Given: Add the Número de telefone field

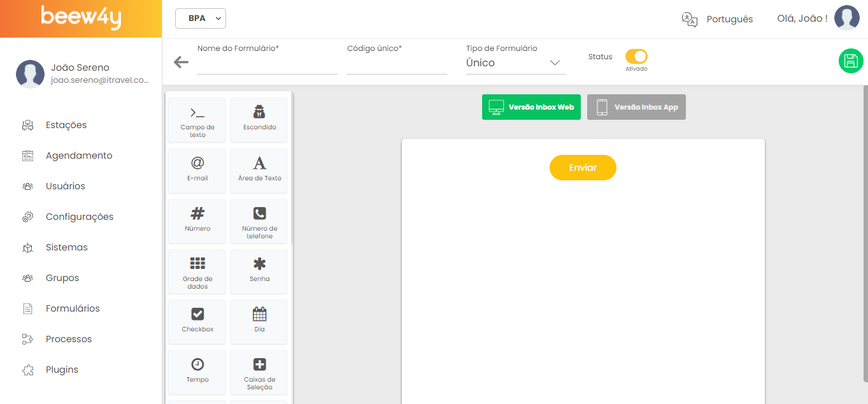Looking at the screenshot, I should point(259,220).
